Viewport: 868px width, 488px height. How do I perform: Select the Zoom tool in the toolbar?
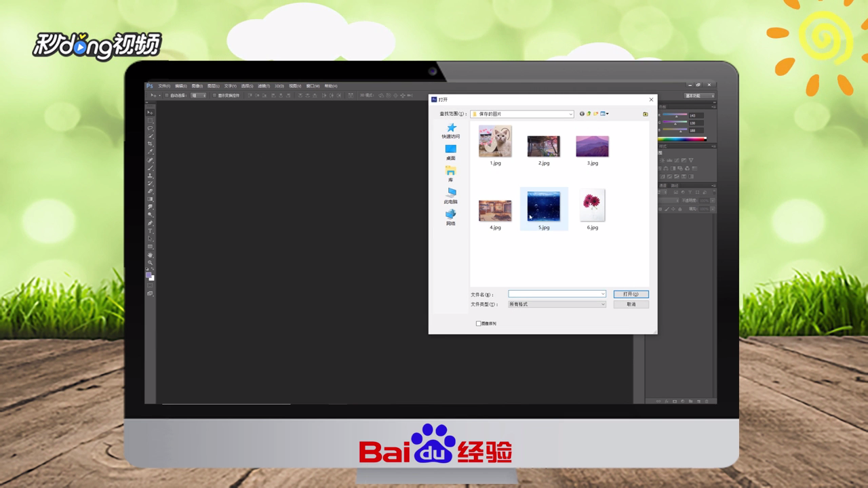pos(151,262)
